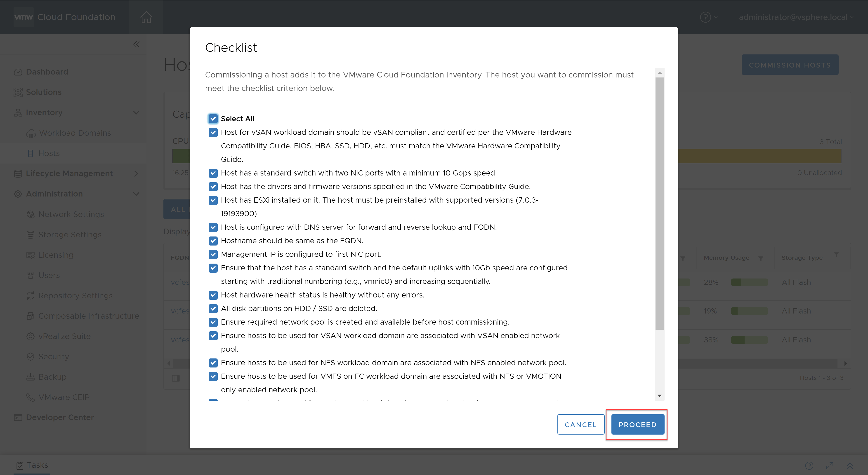868x475 pixels.
Task: Click the Dashboard gauge icon
Action: (18, 72)
